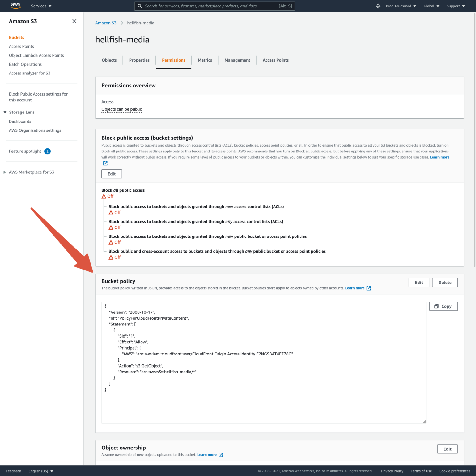Open the Global region dropdown
This screenshot has width=476, height=476.
pyautogui.click(x=431, y=6)
